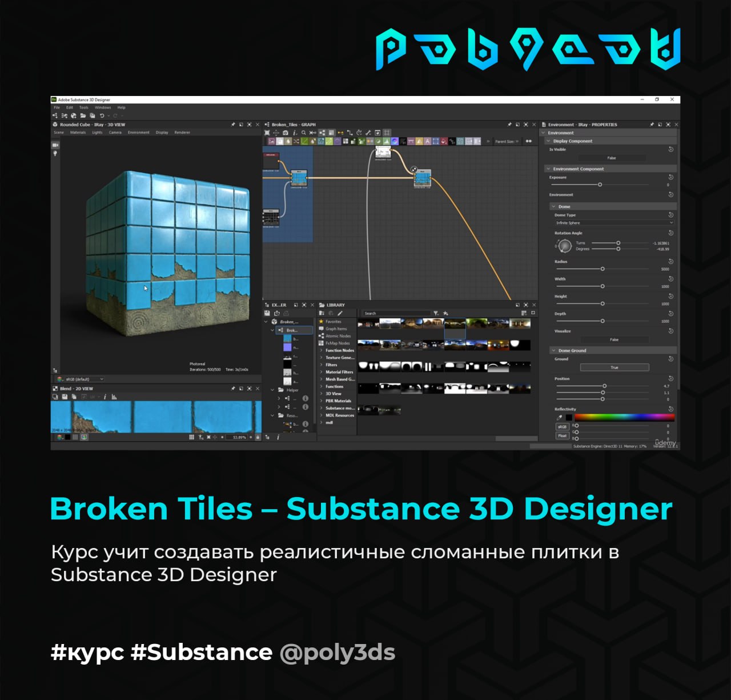Toggle the Float button under Reflectivity
Screen dimensions: 731x700
point(563,436)
